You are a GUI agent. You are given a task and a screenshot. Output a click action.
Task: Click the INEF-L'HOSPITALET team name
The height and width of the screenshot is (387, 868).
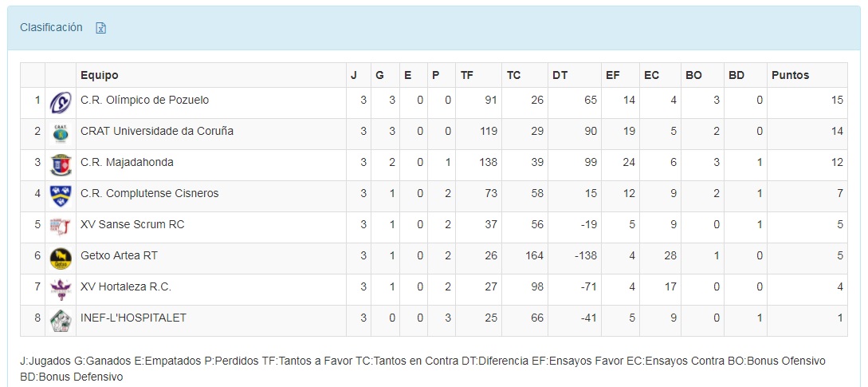pos(133,318)
